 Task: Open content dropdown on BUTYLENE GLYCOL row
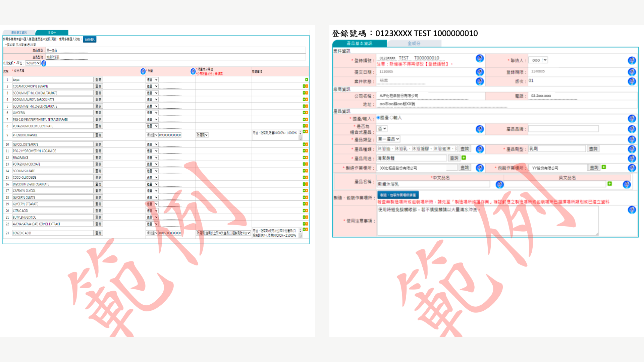[152, 217]
